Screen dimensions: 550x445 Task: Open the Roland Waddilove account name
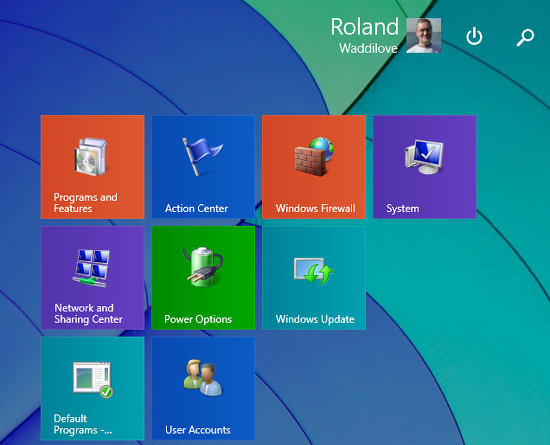click(x=364, y=36)
